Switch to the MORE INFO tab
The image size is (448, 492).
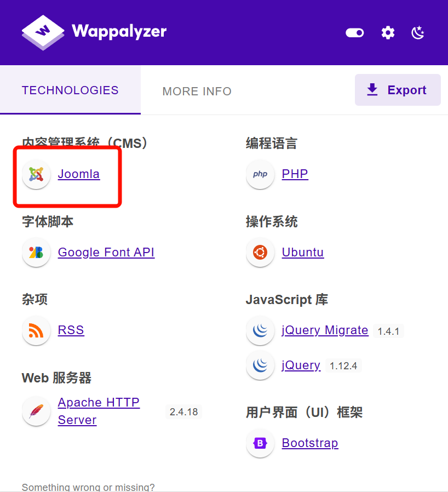(197, 91)
